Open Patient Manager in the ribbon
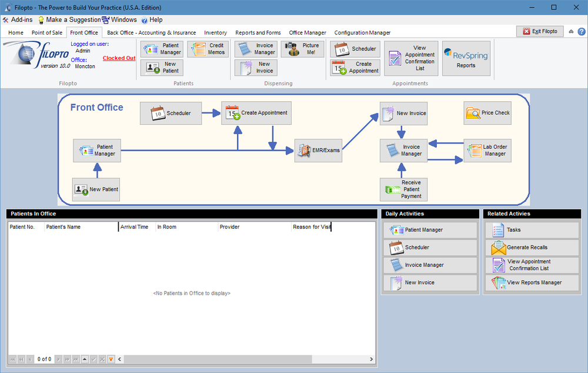588x373 pixels. click(162, 49)
